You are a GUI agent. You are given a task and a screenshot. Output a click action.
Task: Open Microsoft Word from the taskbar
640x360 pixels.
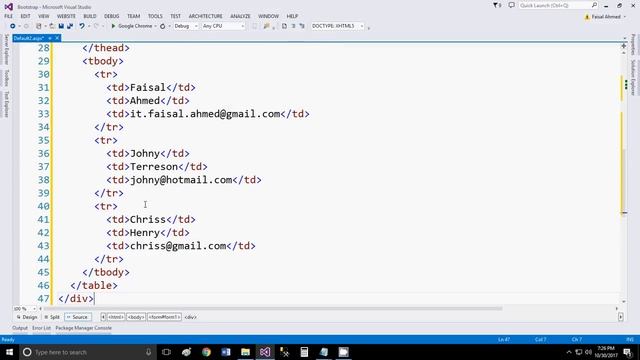226,352
